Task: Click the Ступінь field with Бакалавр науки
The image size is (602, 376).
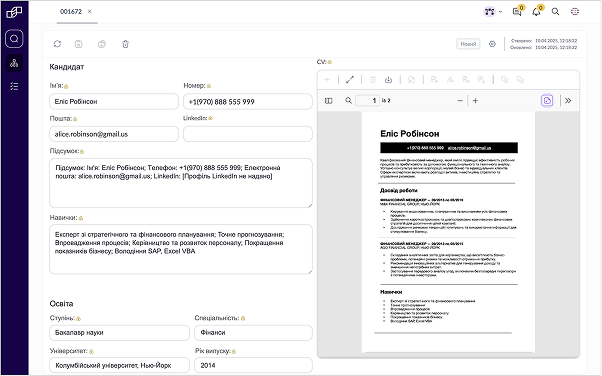Action: pos(119,333)
